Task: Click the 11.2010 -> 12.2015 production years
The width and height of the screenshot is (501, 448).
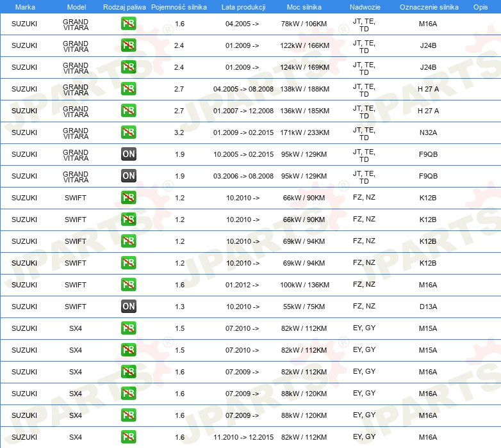Action: [243, 437]
